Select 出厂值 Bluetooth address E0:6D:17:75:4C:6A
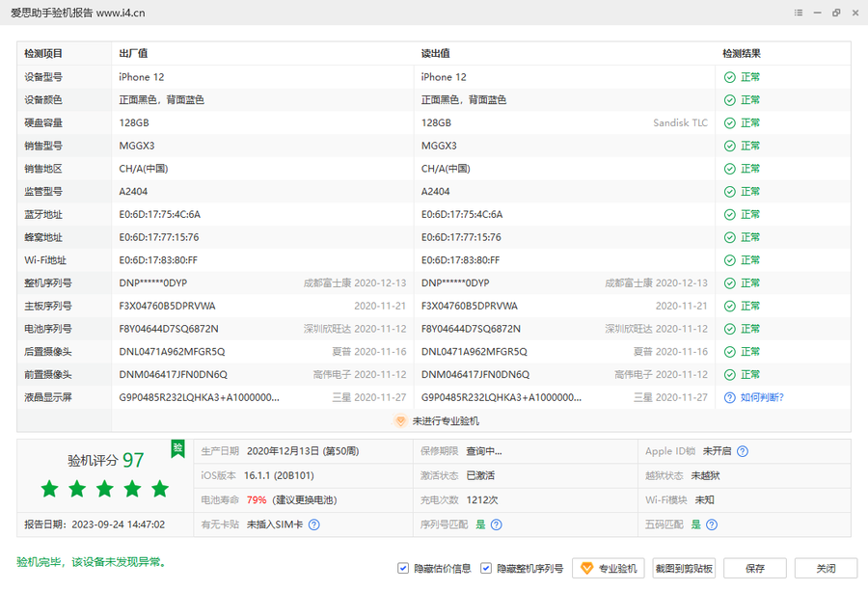Image resolution: width=868 pixels, height=591 pixels. pos(159,215)
